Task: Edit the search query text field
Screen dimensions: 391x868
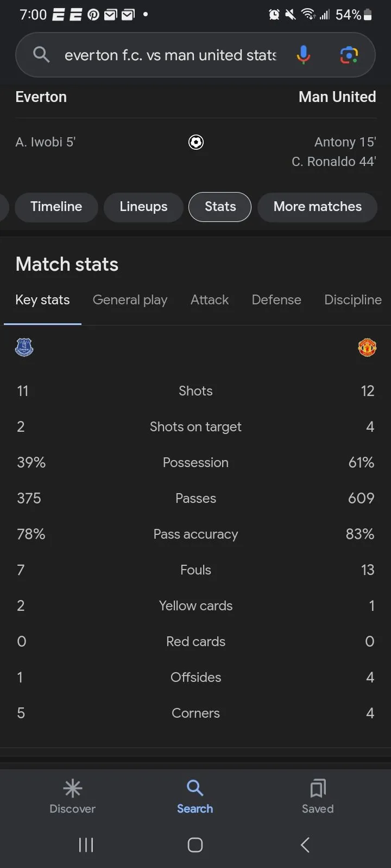Action: click(170, 55)
